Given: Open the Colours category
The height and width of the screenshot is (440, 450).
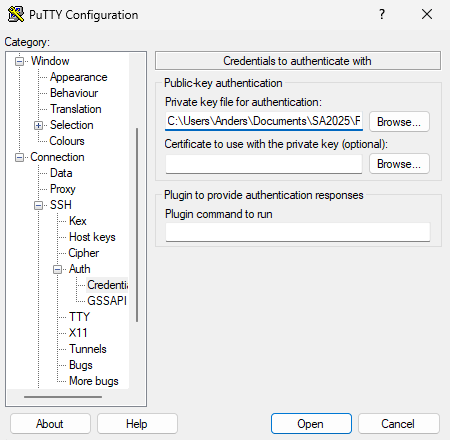Looking at the screenshot, I should point(67,141).
